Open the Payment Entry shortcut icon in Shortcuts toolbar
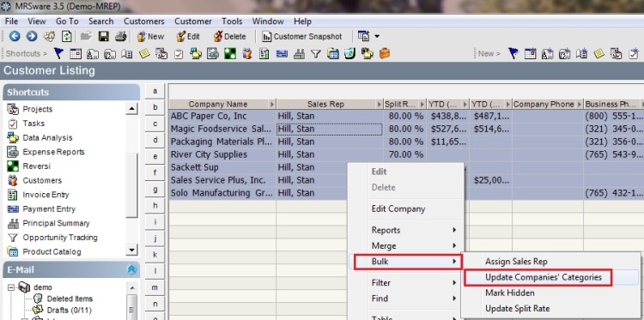The height and width of the screenshot is (320, 644). tap(282, 53)
